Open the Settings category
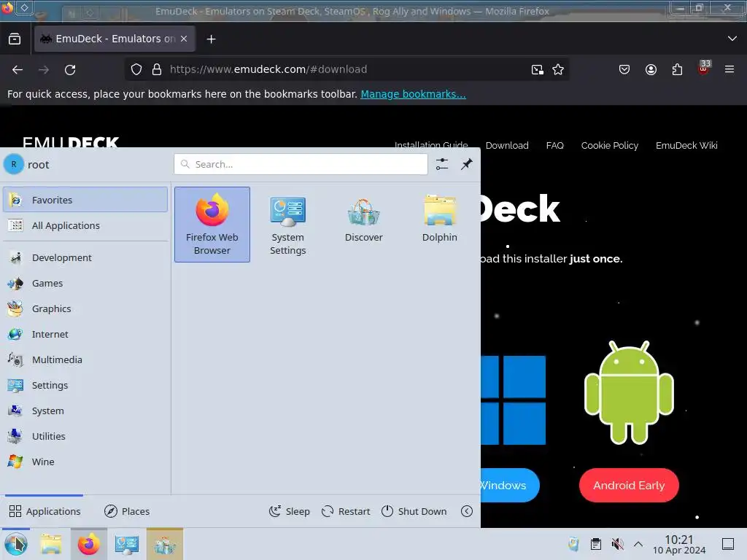The width and height of the screenshot is (747, 560). [x=85, y=385]
